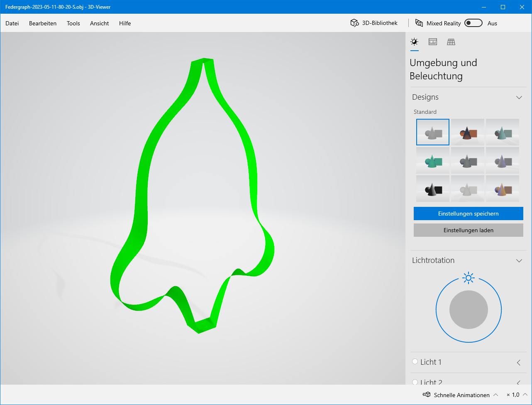
Task: Click the Mixed Reality icon
Action: pos(419,23)
